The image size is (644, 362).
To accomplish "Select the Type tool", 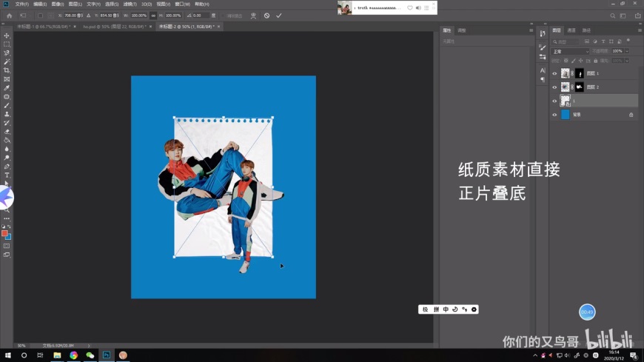I will [x=7, y=175].
